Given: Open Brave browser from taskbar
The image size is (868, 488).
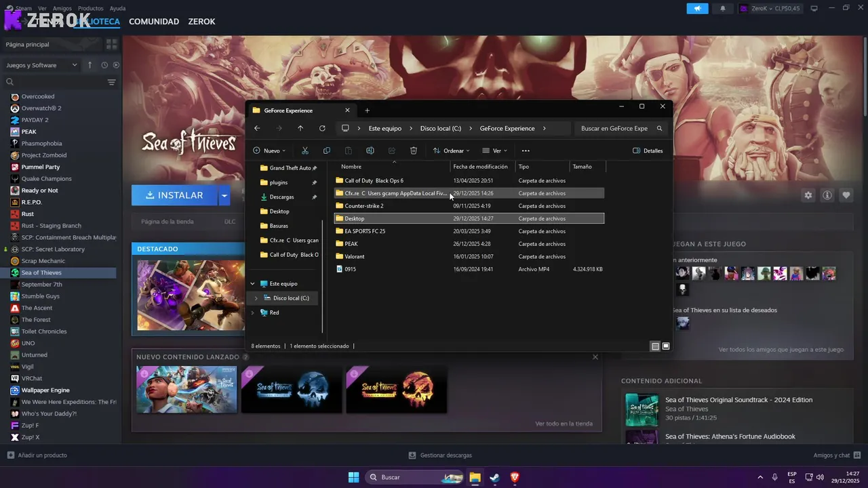Looking at the screenshot, I should click(515, 477).
